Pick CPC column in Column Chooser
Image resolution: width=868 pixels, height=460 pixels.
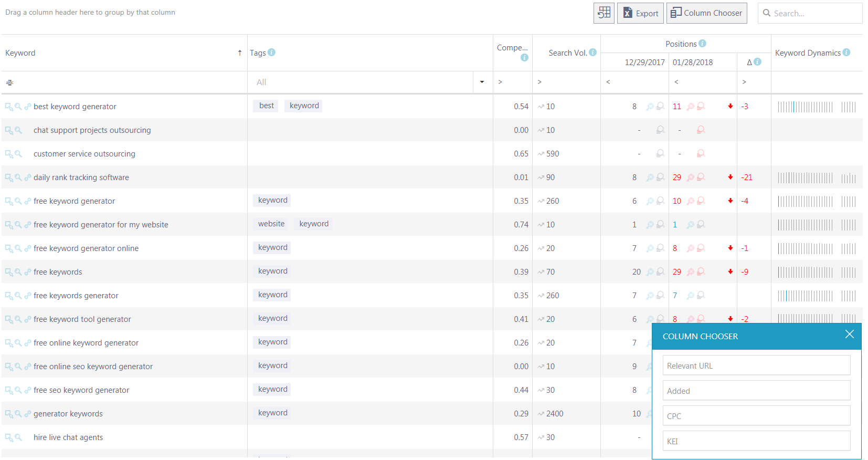pyautogui.click(x=756, y=416)
